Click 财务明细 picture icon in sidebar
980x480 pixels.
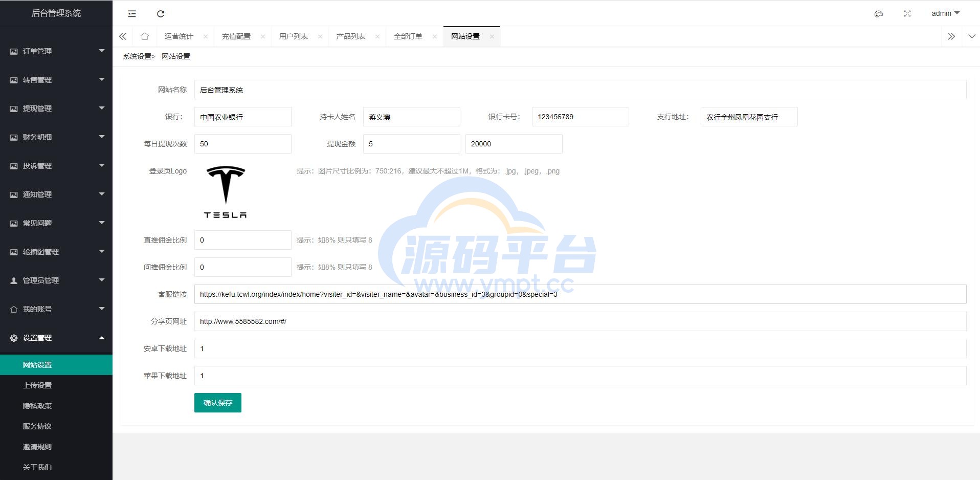pos(14,137)
